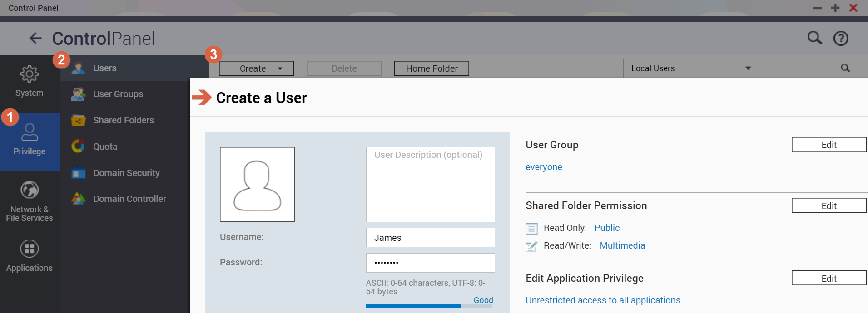Open User Groups menu item

118,94
